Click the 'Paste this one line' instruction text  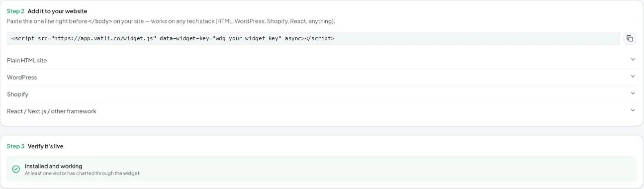[171, 21]
